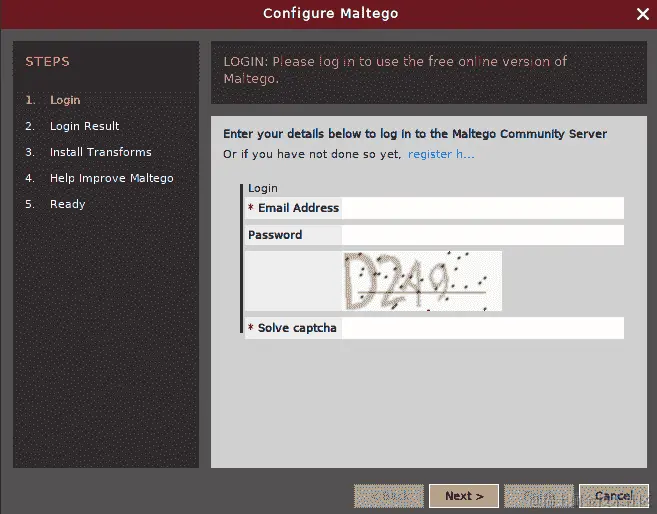Click the Email Address input field
The image size is (657, 514).
click(482, 208)
